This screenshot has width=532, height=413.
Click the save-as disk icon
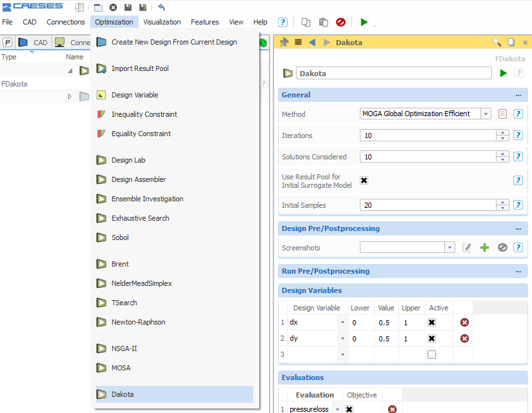point(143,7)
